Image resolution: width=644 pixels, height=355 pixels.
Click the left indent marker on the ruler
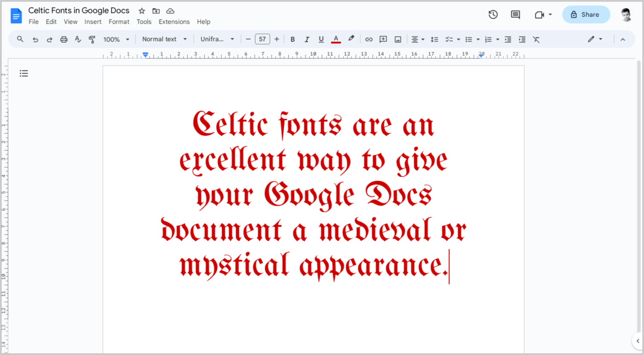tap(145, 54)
